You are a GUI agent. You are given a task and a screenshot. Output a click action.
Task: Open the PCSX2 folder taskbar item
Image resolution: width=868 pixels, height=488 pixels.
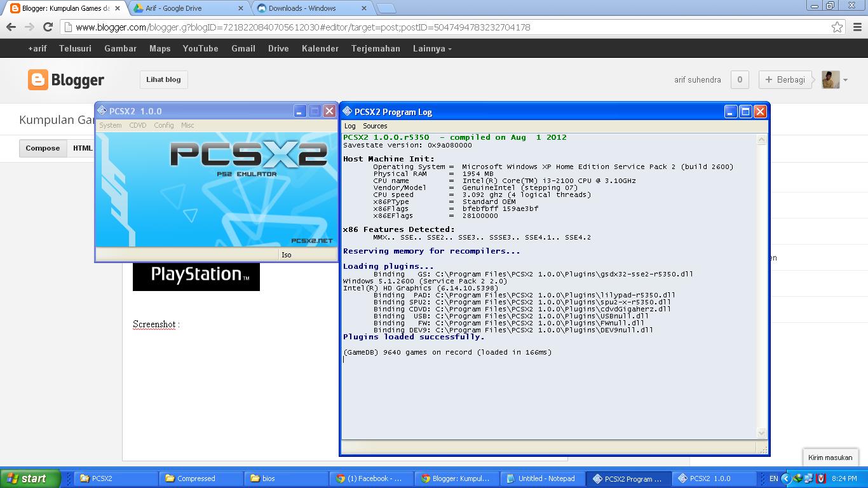(x=116, y=478)
